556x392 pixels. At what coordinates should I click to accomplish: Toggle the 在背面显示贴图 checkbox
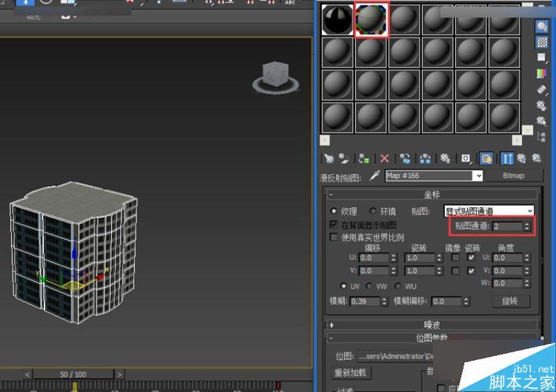pyautogui.click(x=334, y=224)
